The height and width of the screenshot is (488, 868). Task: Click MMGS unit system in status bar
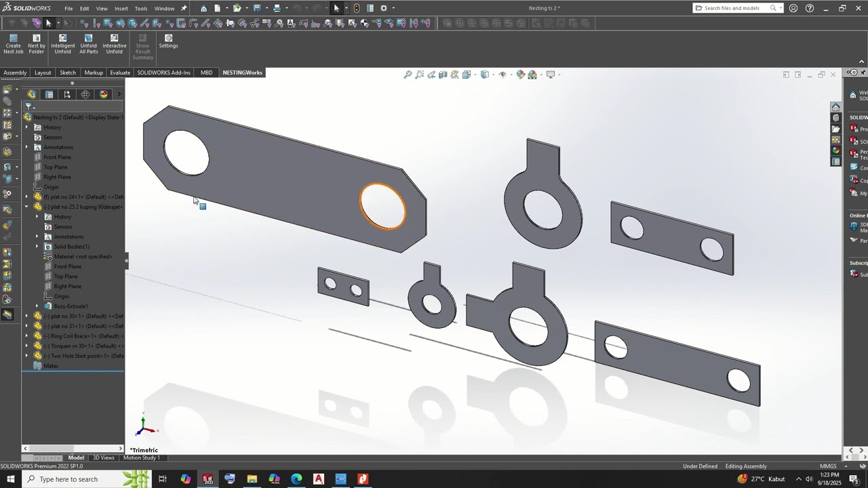(x=828, y=466)
